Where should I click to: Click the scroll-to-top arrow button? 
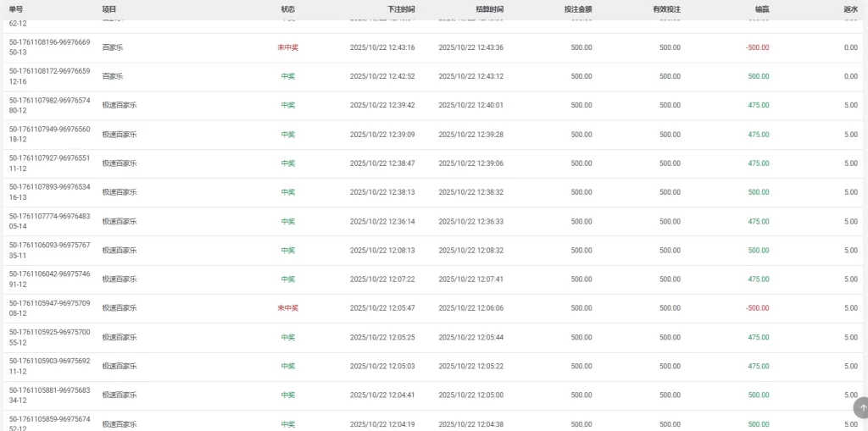(862, 408)
